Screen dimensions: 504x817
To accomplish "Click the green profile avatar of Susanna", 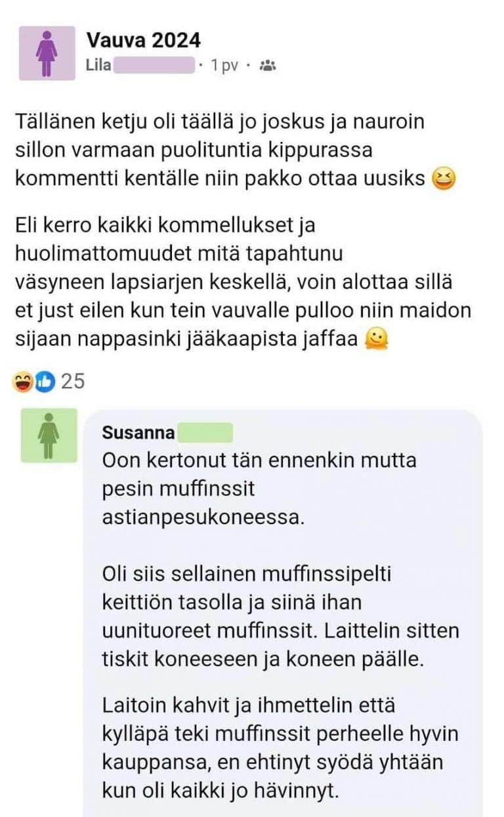I will (x=49, y=435).
